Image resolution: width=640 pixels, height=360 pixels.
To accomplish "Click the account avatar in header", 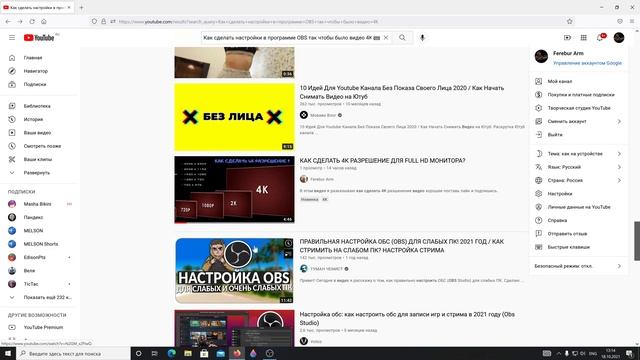I will (x=619, y=38).
